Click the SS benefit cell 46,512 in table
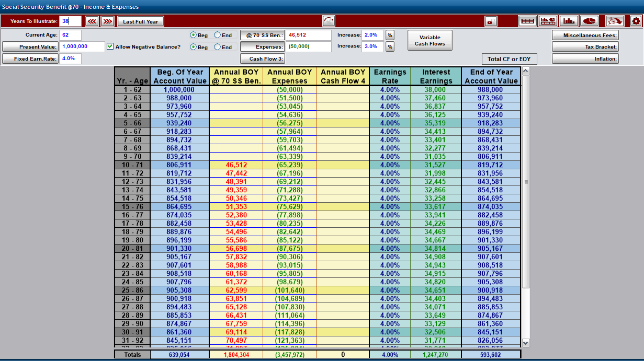The image size is (644, 361). pyautogui.click(x=236, y=165)
